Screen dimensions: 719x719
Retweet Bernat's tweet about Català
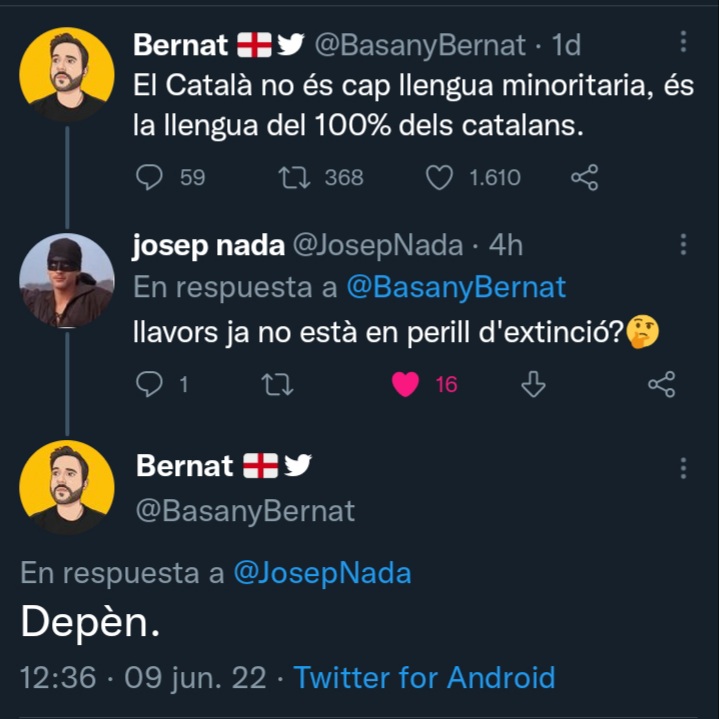click(294, 178)
